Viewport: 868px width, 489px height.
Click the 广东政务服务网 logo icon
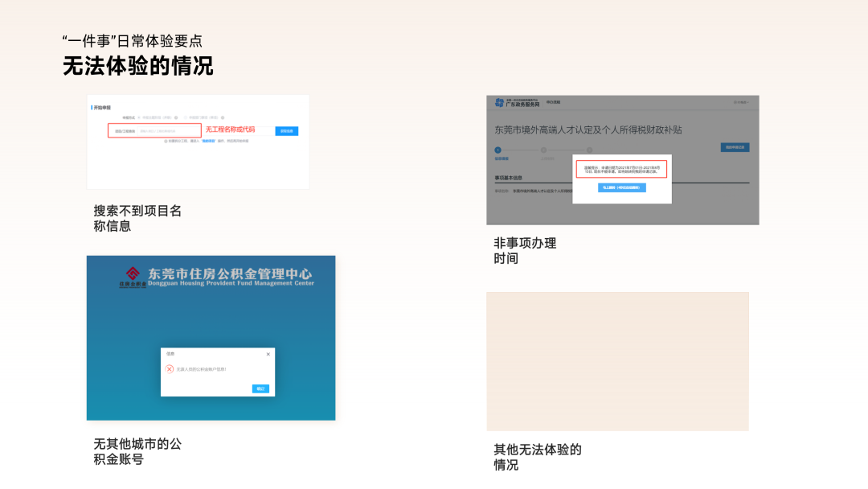[498, 101]
